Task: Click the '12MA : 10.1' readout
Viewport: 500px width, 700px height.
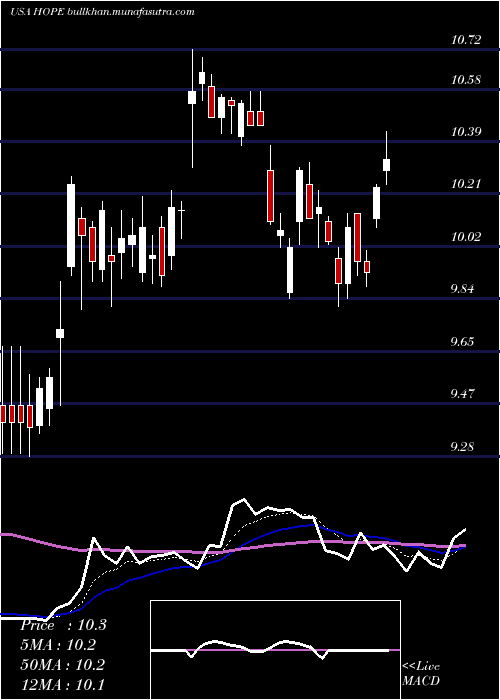Action: pyautogui.click(x=62, y=684)
